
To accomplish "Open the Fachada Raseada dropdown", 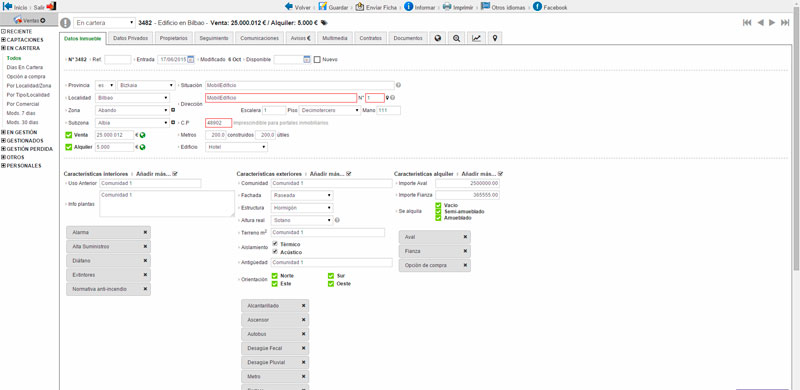I will pyautogui.click(x=302, y=196).
